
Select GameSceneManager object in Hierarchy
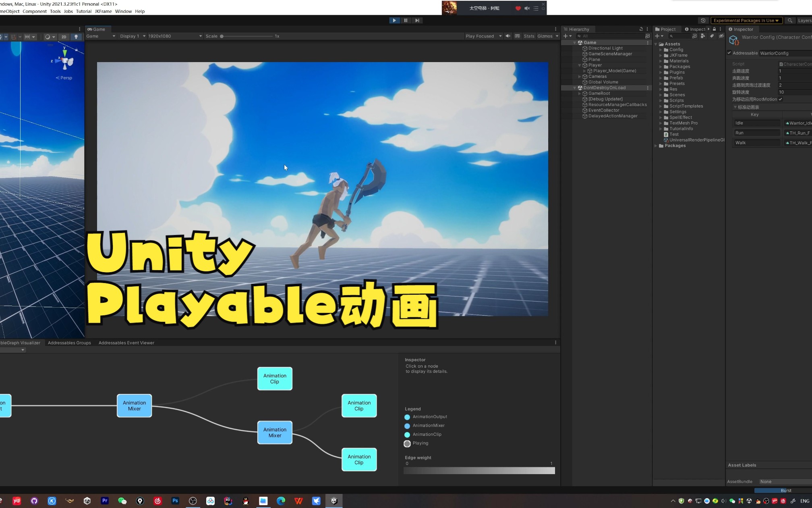[x=610, y=54]
